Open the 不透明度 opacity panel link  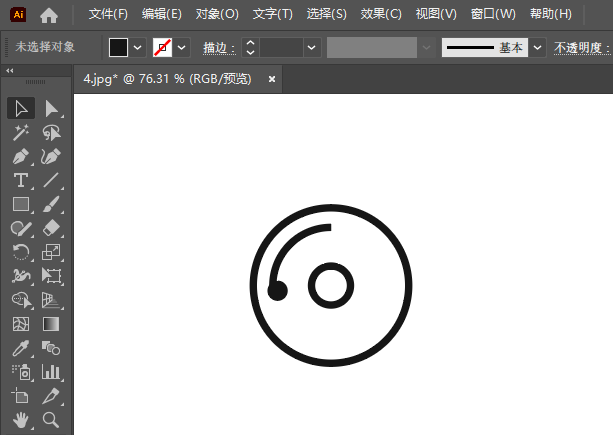[x=582, y=48]
